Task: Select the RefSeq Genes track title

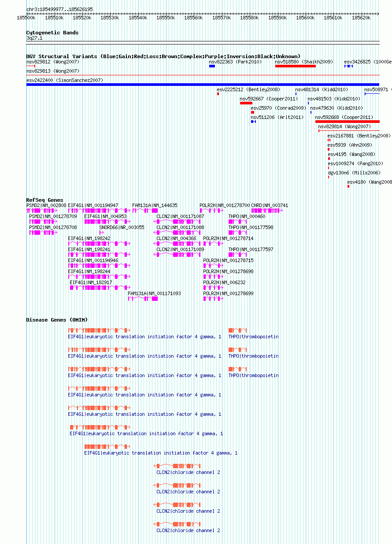Action: 44,200
